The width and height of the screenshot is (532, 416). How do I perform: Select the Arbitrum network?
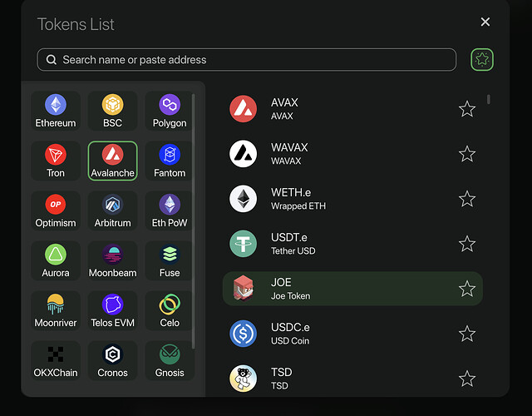click(113, 210)
